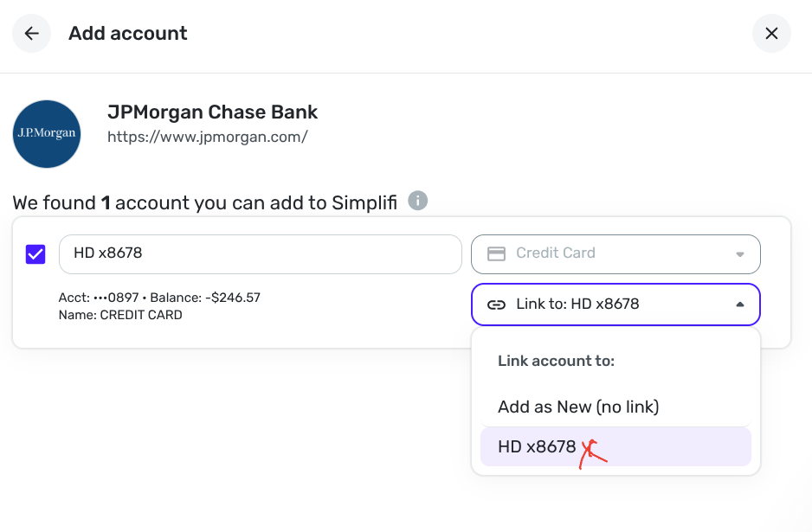Screen dimensions: 812x532
Task: Click the HD x8678 account name field
Action: (260, 253)
